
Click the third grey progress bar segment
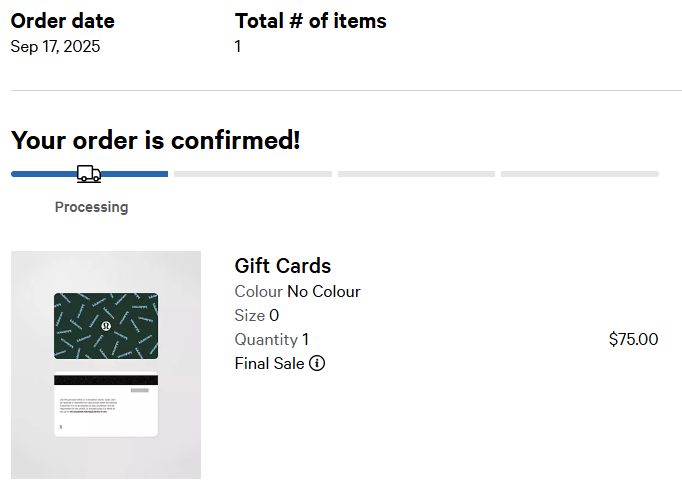[x=416, y=174]
